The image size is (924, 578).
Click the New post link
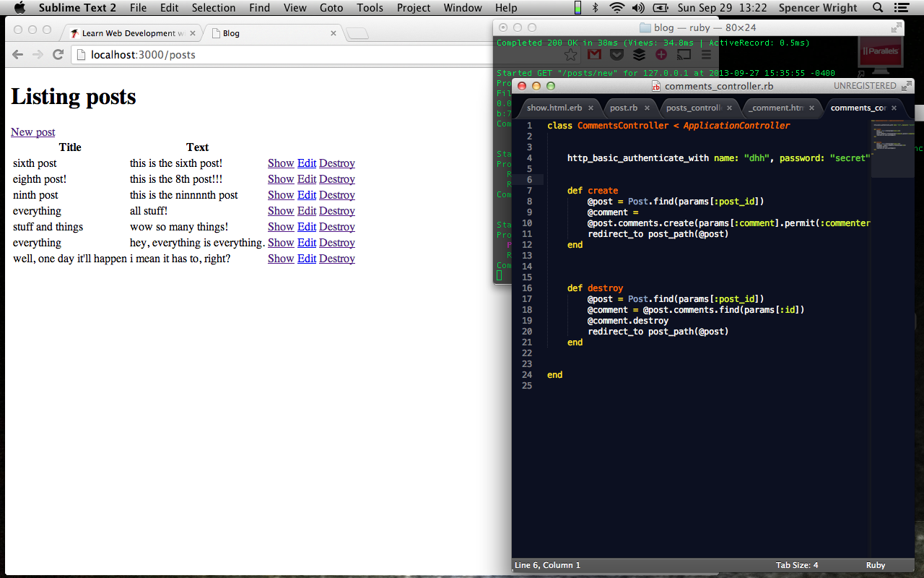(x=33, y=131)
